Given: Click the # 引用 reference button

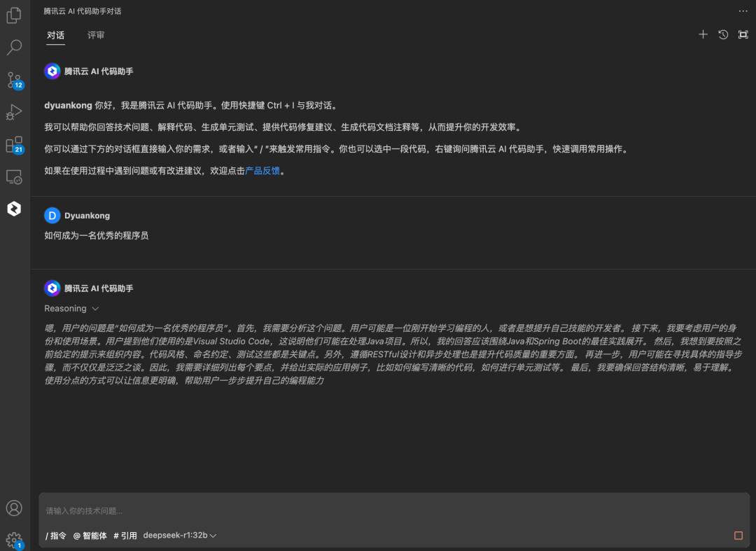Looking at the screenshot, I should point(125,535).
